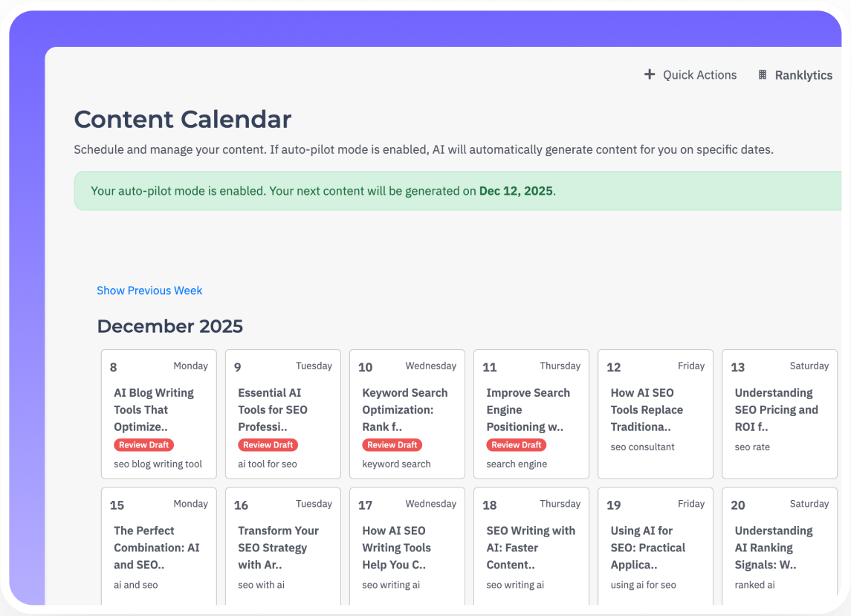
Task: Click the 'seo consultant' keyword under Friday 12
Action: pos(643,447)
